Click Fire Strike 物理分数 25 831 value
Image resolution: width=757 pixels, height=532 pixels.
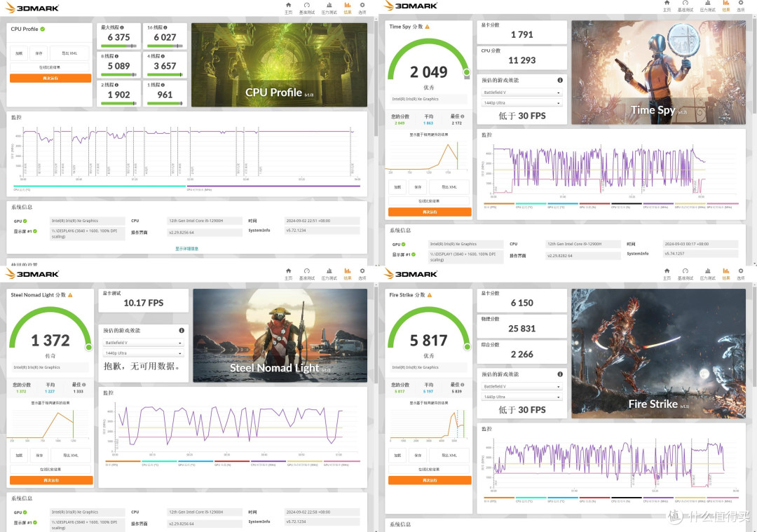click(x=522, y=329)
